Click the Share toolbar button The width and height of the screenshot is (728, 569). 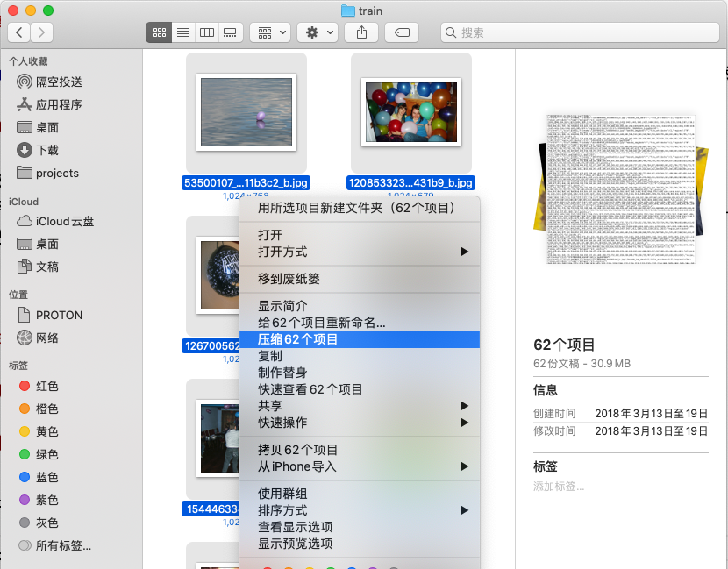click(x=361, y=32)
